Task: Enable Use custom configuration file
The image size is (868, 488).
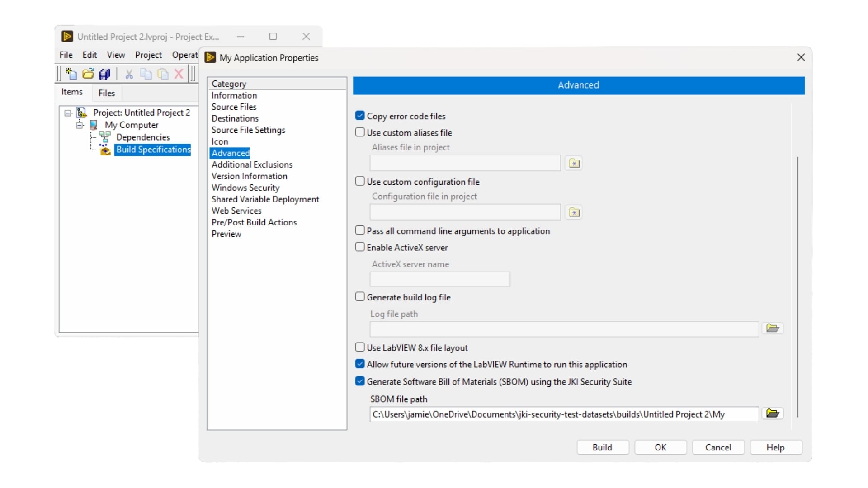Action: (360, 181)
